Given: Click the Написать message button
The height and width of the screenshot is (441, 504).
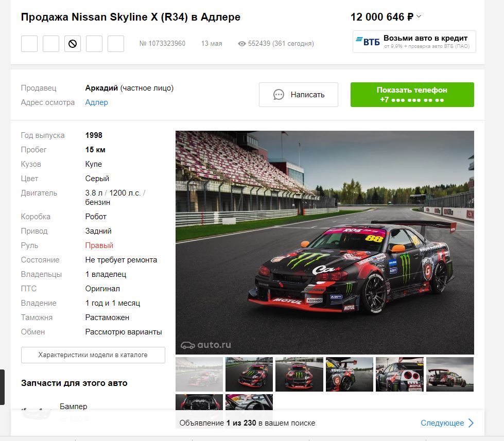Looking at the screenshot, I should (x=298, y=95).
